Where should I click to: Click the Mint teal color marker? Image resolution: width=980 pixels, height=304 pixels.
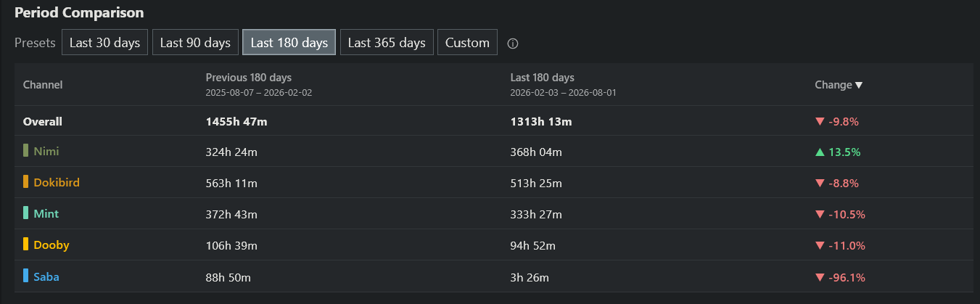click(x=25, y=213)
